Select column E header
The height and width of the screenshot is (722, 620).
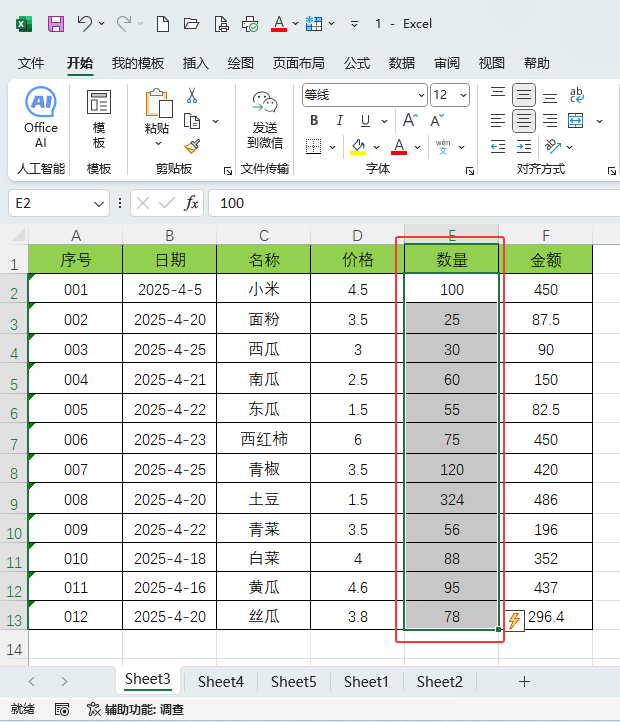(x=452, y=235)
